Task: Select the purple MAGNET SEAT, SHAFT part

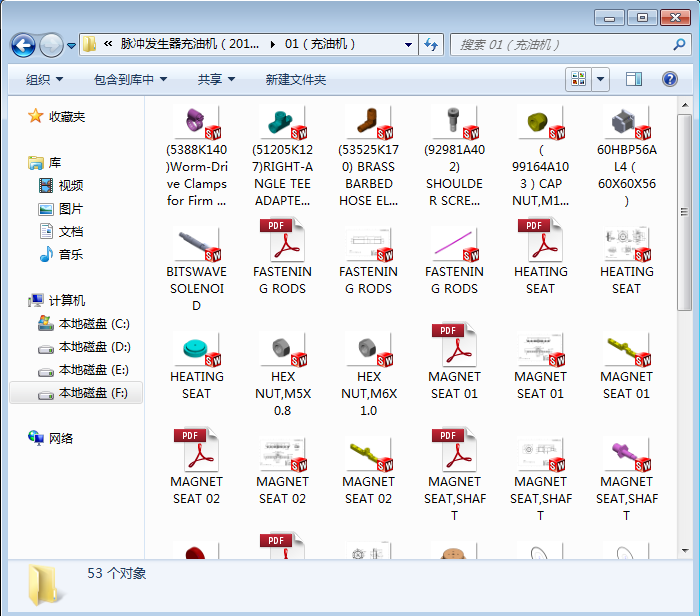Action: tap(626, 453)
